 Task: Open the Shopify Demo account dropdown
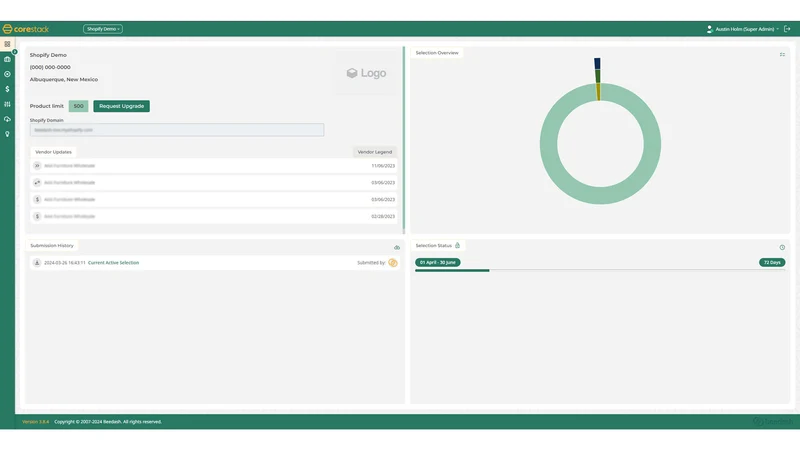[x=103, y=29]
